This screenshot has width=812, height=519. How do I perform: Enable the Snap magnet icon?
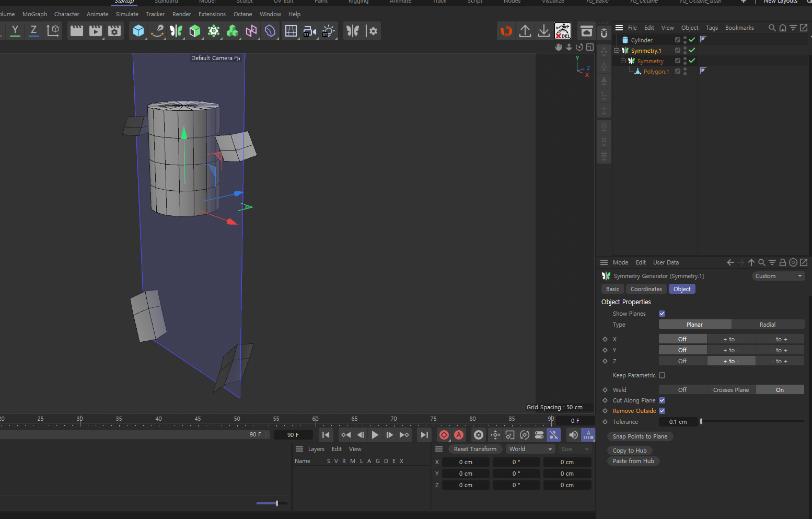(x=604, y=33)
